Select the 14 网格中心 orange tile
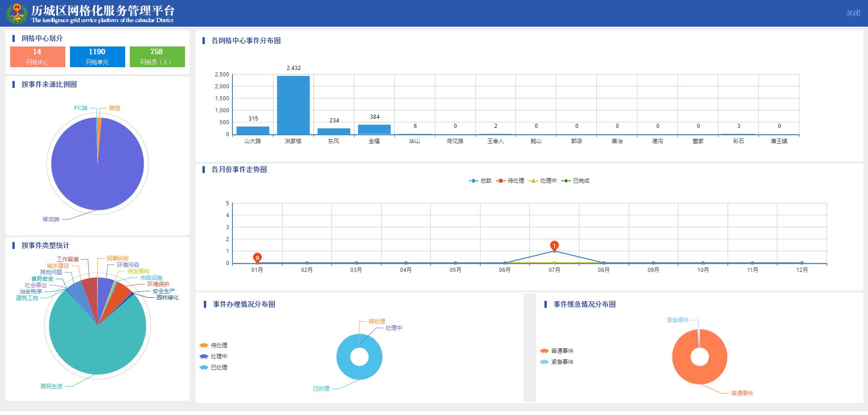 click(37, 57)
